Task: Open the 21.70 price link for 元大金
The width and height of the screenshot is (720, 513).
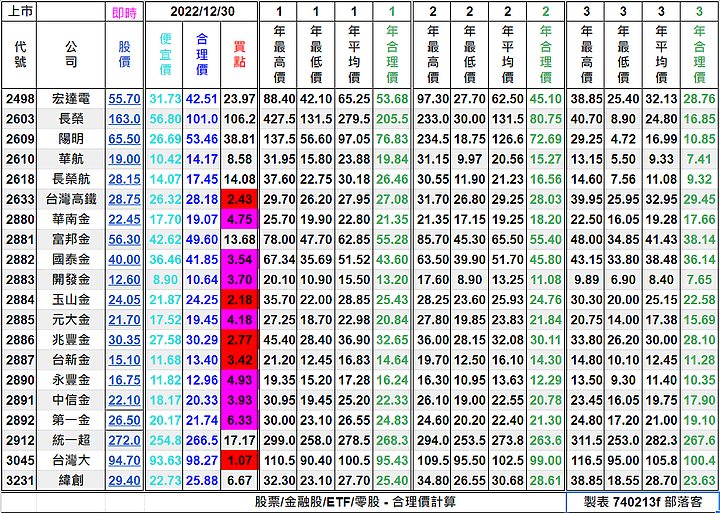Action: tap(124, 320)
